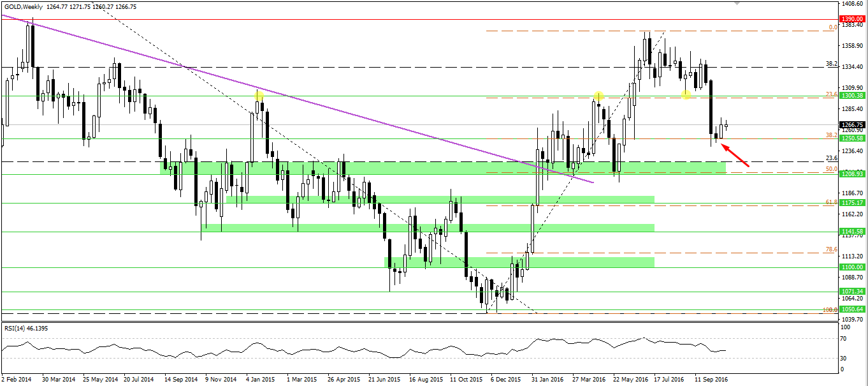Click the chart shift triangle marker at top
868x386 pixels.
point(737,4)
